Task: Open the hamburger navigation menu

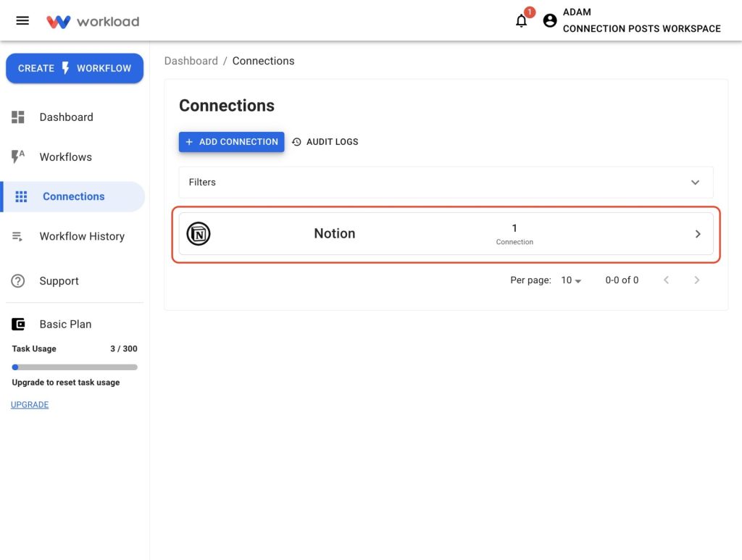Action: click(x=22, y=21)
